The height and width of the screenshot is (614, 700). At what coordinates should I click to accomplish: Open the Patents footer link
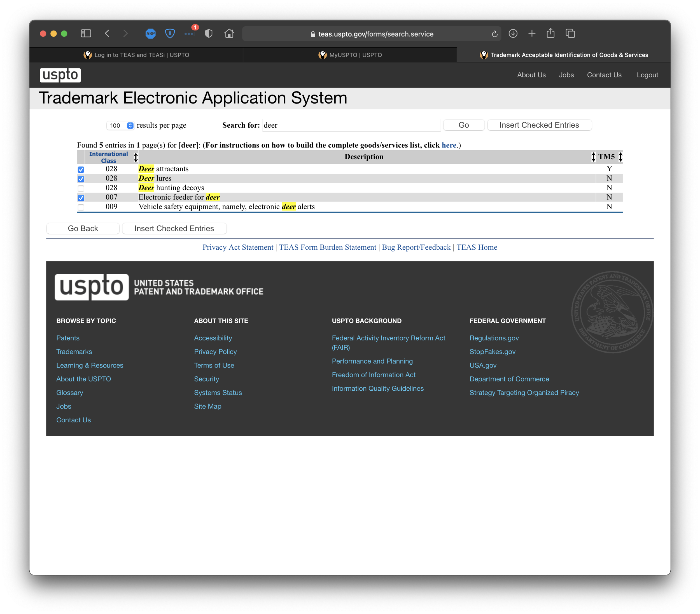coord(68,338)
